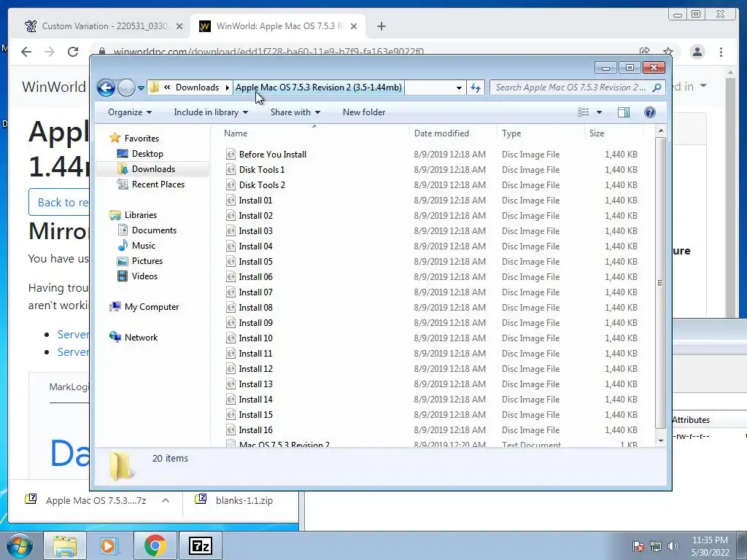Click Chrome reload page button
This screenshot has width=747, height=560.
pyautogui.click(x=72, y=52)
